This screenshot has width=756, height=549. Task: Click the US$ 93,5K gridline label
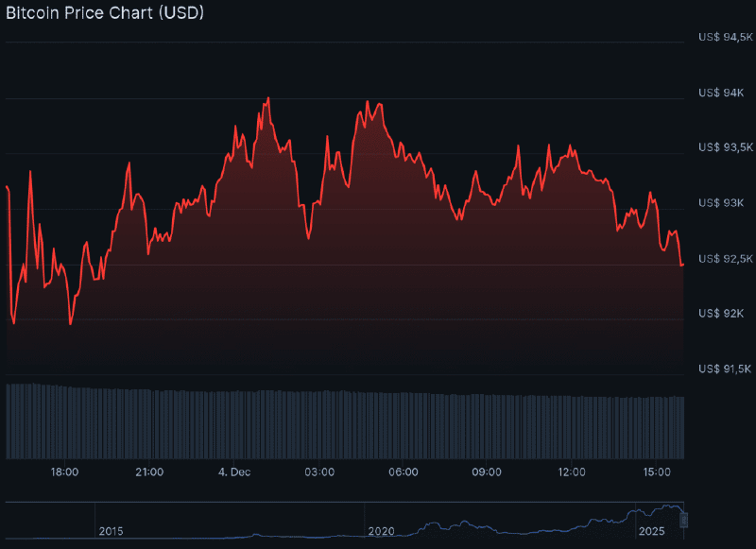(726, 147)
